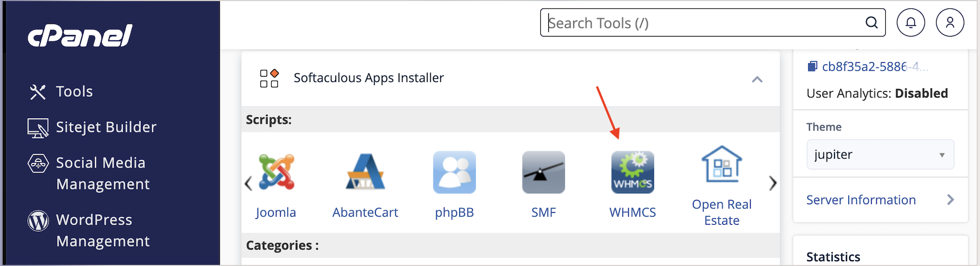Click the Open Real Estate house icon
Viewport: 980px width, 266px height.
[x=722, y=164]
